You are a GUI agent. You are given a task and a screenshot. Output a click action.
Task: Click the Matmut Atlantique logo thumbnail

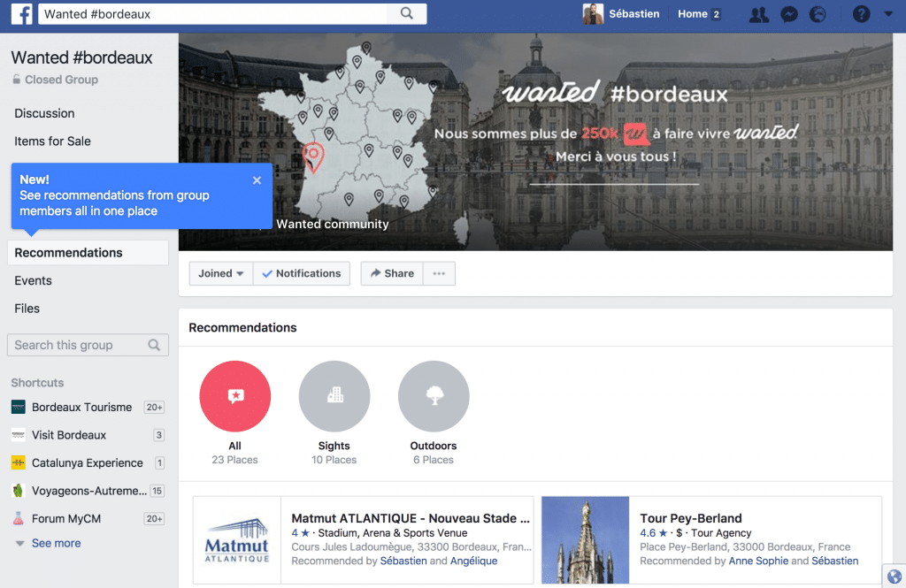237,540
